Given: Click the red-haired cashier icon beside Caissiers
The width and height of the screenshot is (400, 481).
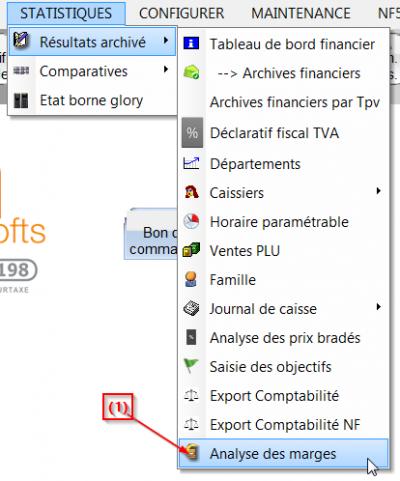Looking at the screenshot, I should pyautogui.click(x=192, y=192).
